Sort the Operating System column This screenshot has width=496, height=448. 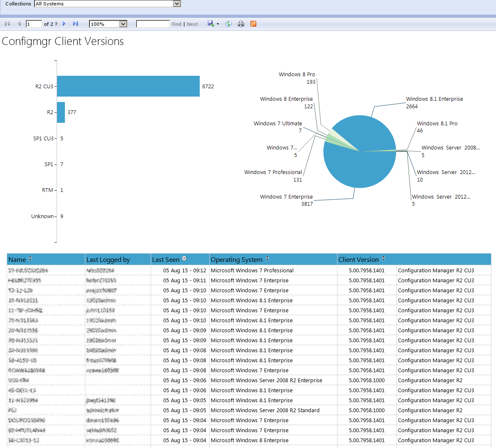point(268,259)
